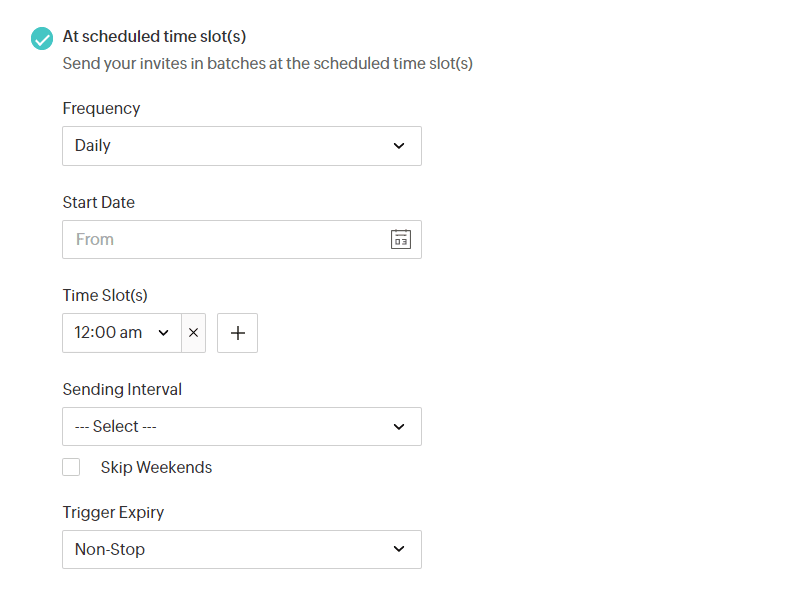The image size is (807, 605).
Task: Click the Sending Interval chevron arrow
Action: 399,427
